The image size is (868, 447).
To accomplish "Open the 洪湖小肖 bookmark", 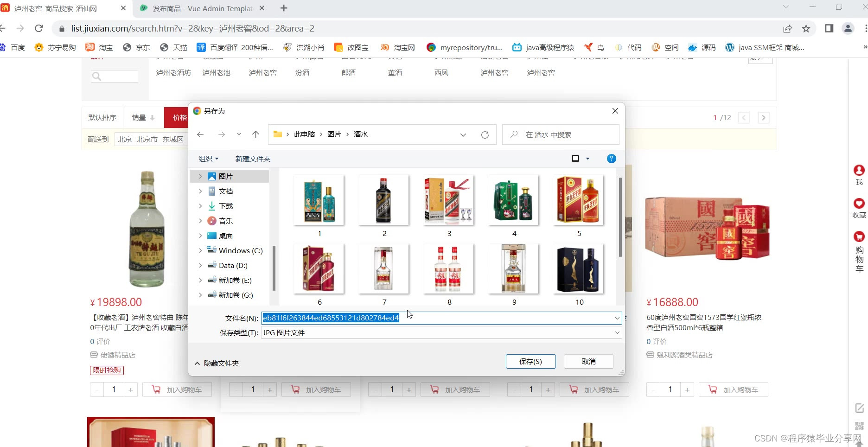I will [304, 47].
